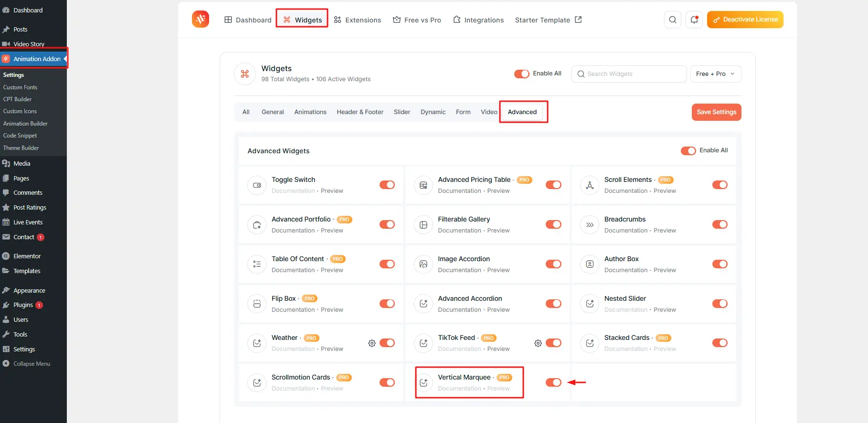Open the Free + Pro filter dropdown
This screenshot has height=423, width=868.
point(716,74)
